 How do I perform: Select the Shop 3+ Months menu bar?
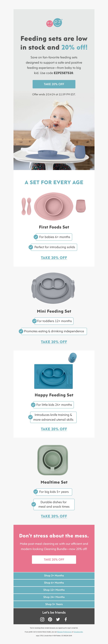(x=54, y=575)
